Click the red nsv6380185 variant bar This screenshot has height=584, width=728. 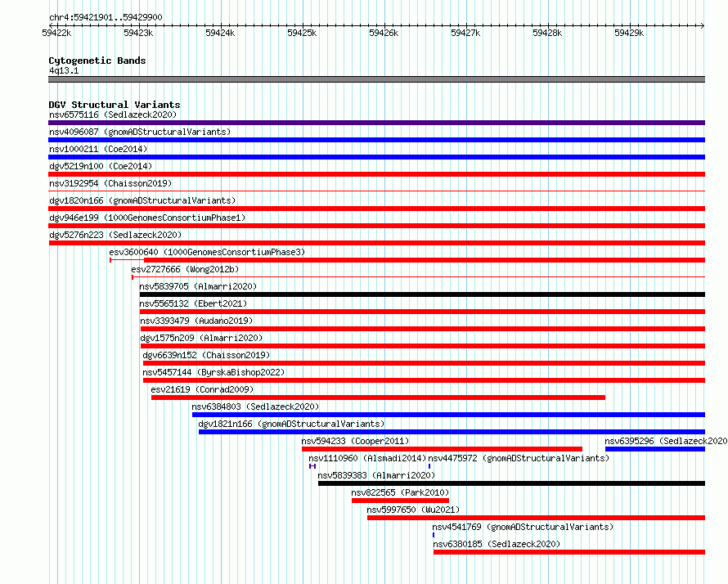click(569, 552)
